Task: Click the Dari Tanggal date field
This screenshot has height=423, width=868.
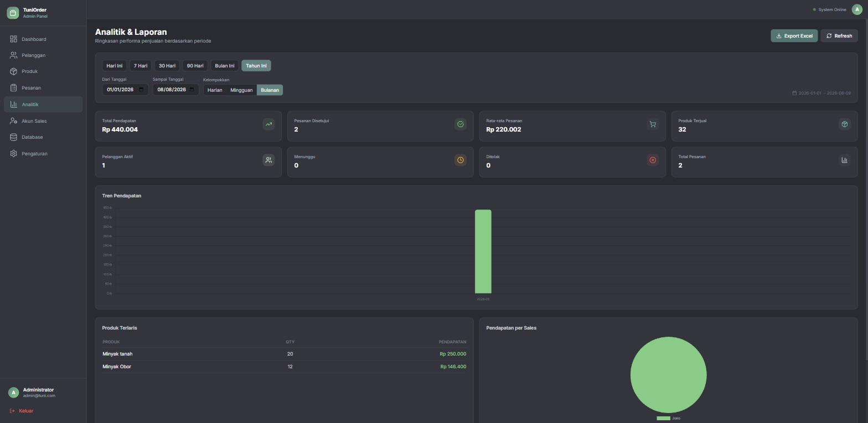Action: (x=125, y=90)
